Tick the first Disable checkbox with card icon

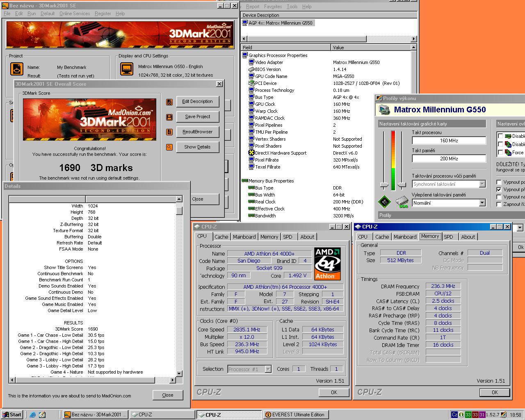500,136
